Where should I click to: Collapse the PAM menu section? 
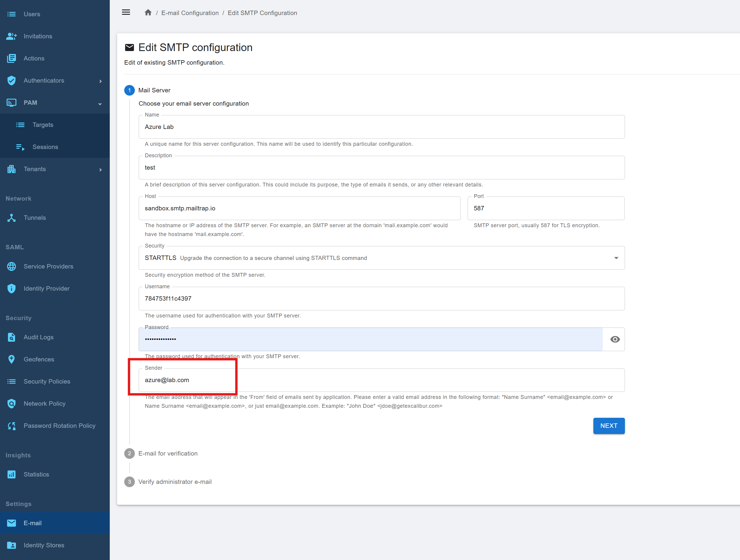tap(100, 104)
